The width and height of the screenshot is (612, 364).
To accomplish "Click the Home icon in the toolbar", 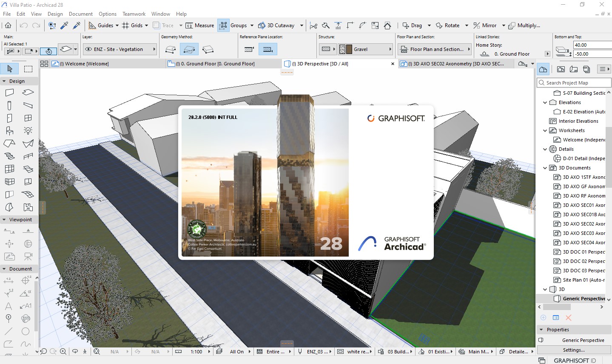I will pos(8,25).
